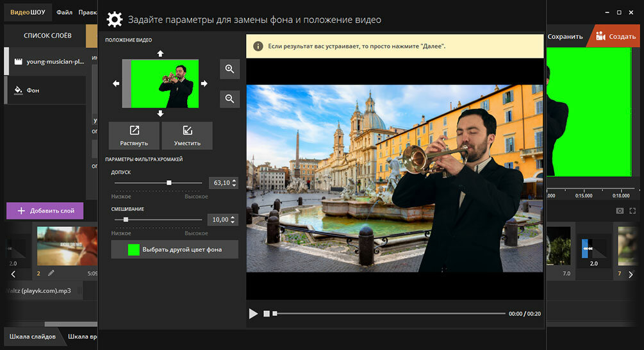Click the Смешивание blending slider handle
This screenshot has height=350, width=644.
point(126,220)
